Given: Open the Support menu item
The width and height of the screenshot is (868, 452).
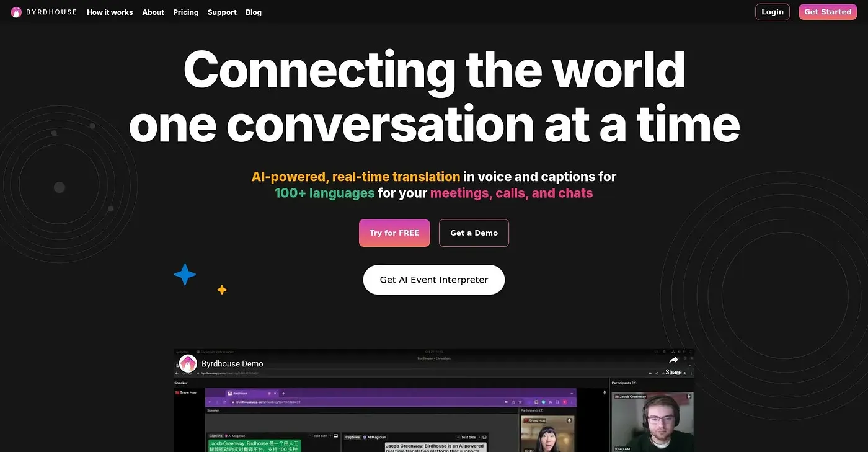Looking at the screenshot, I should pyautogui.click(x=222, y=12).
